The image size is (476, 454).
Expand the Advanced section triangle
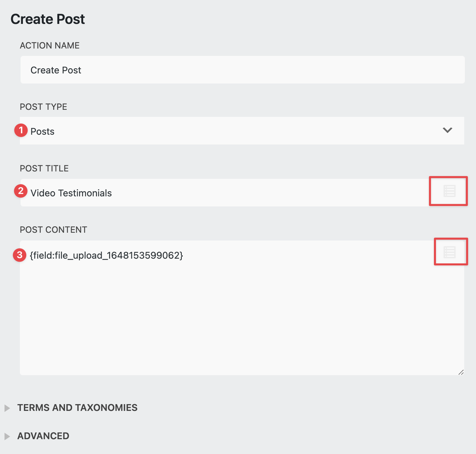7,436
